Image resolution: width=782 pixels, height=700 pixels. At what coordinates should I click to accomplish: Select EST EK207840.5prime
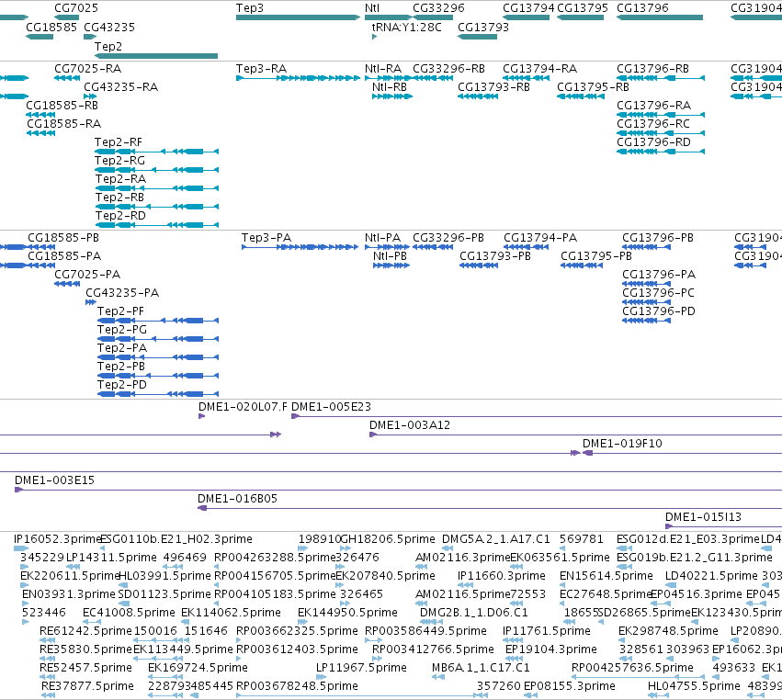pyautogui.click(x=386, y=576)
